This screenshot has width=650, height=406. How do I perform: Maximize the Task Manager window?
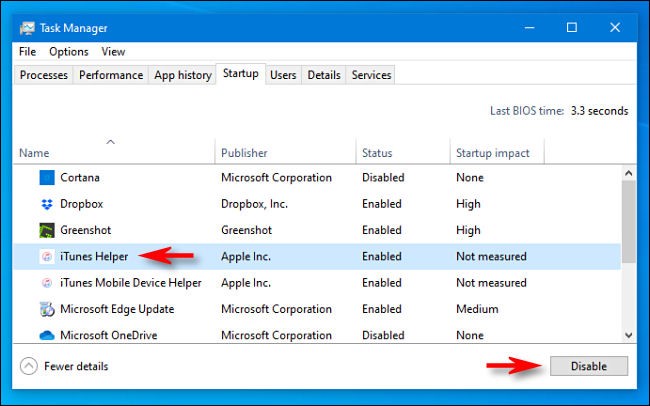point(572,28)
